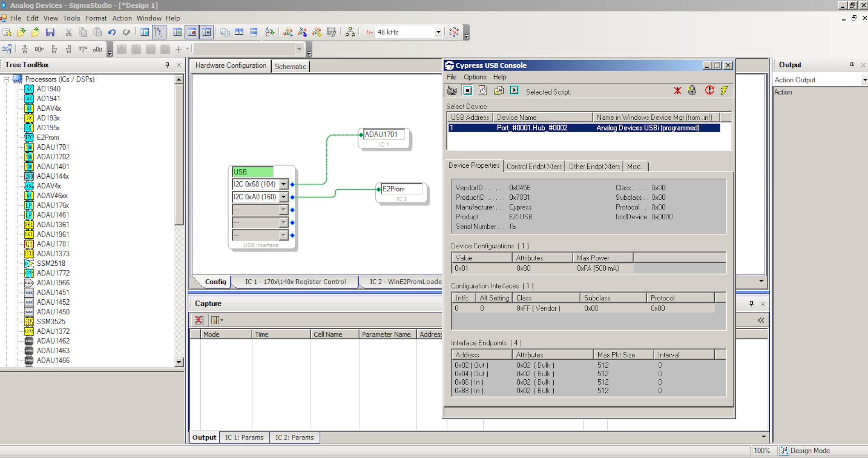Open the I2C 0x68 (104) dropdown

283,184
